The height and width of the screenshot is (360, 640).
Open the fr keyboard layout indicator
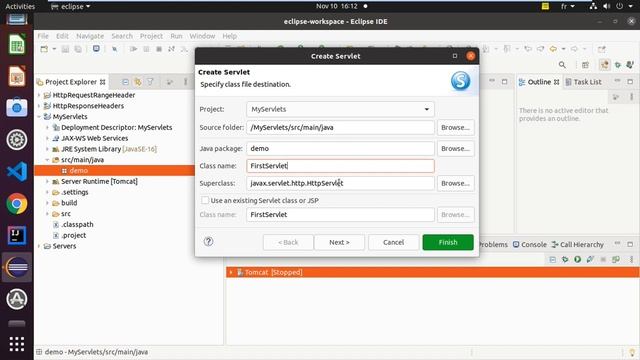coord(567,6)
